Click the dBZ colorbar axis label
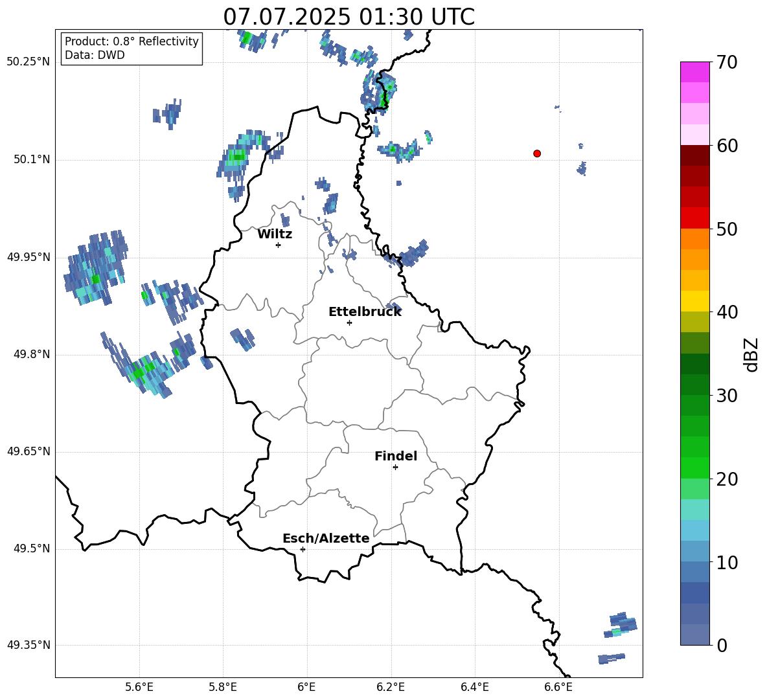767x700 pixels. pos(751,354)
